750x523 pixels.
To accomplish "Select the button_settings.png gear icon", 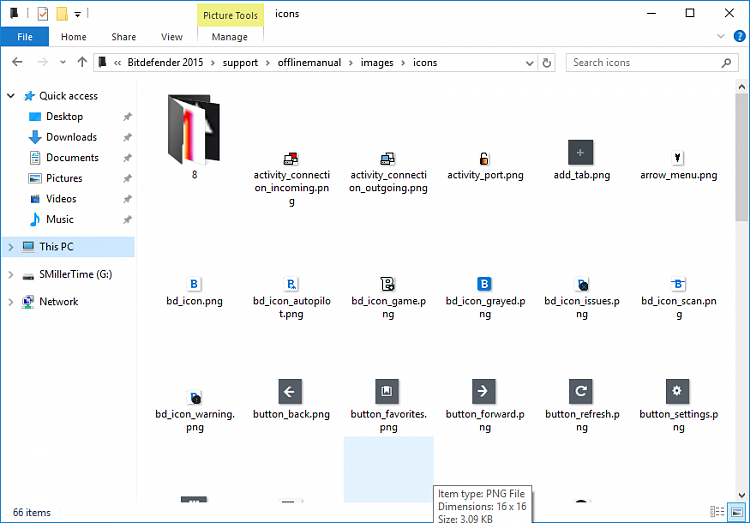I will 677,392.
